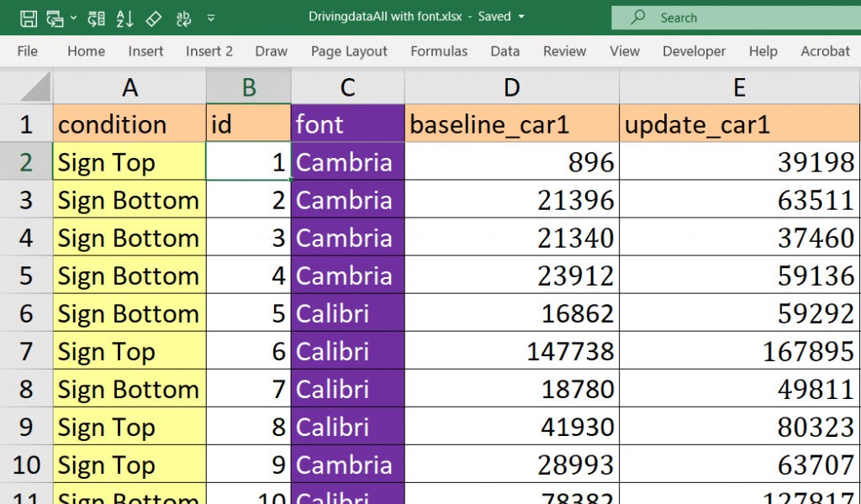Image resolution: width=861 pixels, height=504 pixels.
Task: Click the purple 'font' header cell
Action: pos(347,123)
